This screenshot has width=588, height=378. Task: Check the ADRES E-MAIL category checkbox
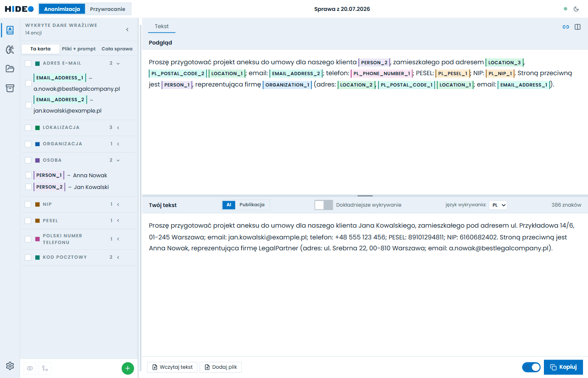click(28, 63)
